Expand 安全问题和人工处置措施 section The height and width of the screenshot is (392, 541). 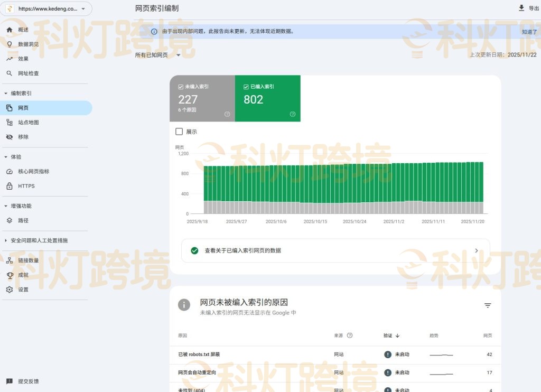point(5,240)
